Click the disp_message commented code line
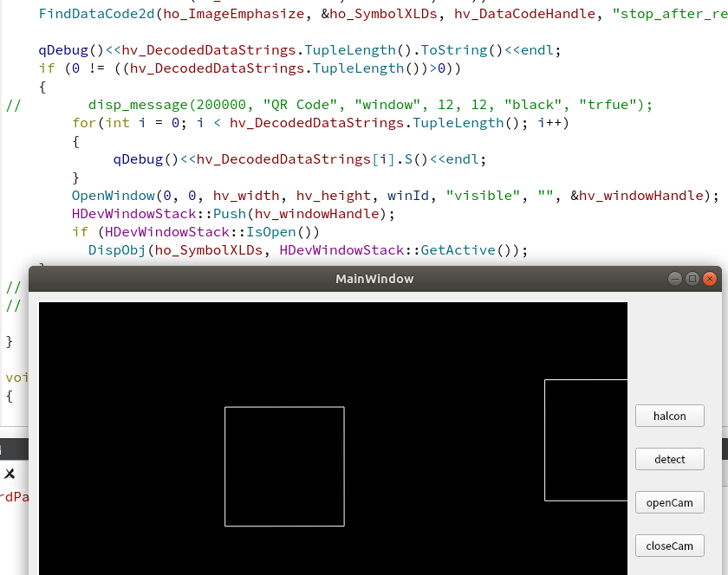Viewport: 728px width, 575px height. 370,105
